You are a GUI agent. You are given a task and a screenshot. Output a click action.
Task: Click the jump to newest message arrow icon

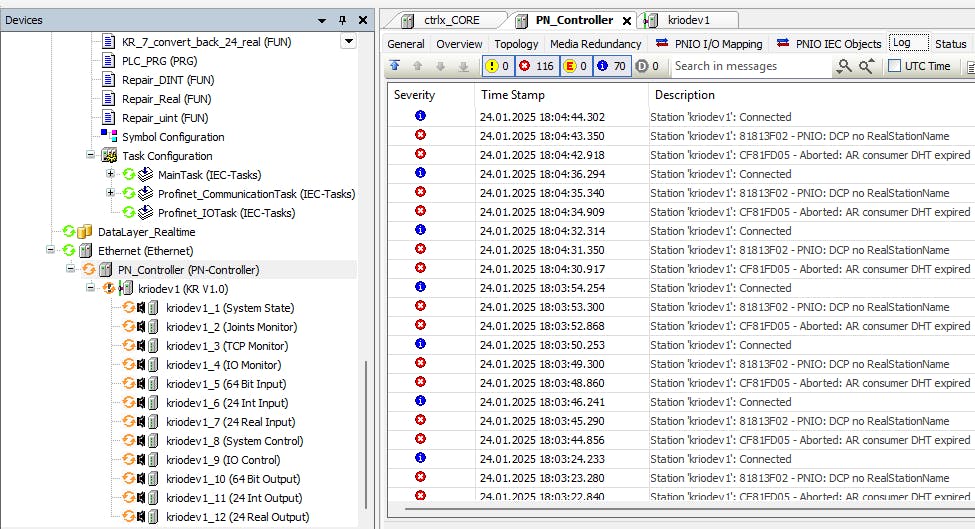point(395,66)
